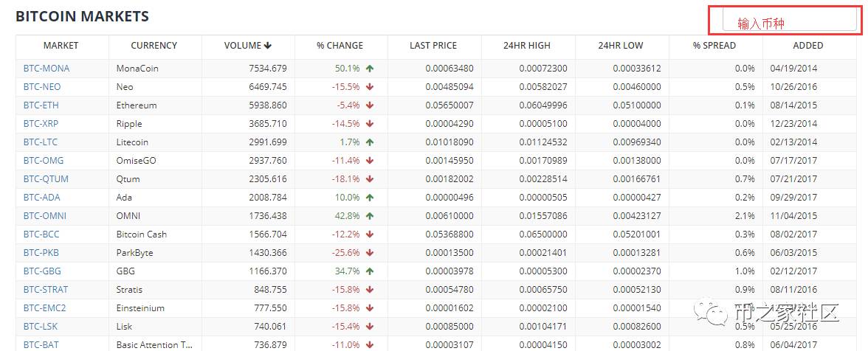This screenshot has height=351, width=868.
Task: Click the red down arrow for Bitcoin Cash
Action: (x=370, y=234)
